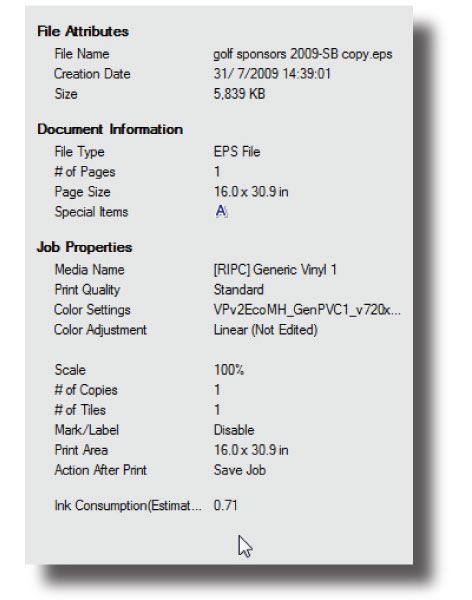Select the File Attributes heading
The width and height of the screenshot is (472, 600).
click(83, 31)
